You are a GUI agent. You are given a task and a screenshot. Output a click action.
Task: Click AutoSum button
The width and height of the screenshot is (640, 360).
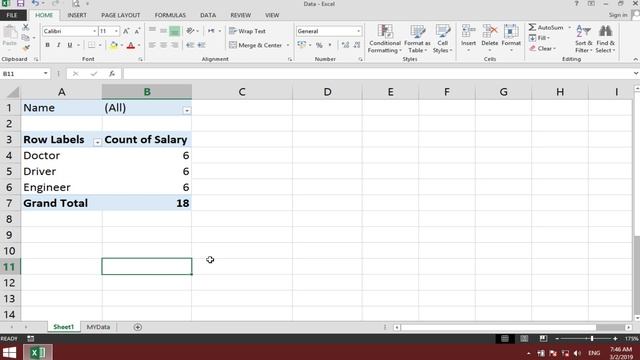click(546, 27)
